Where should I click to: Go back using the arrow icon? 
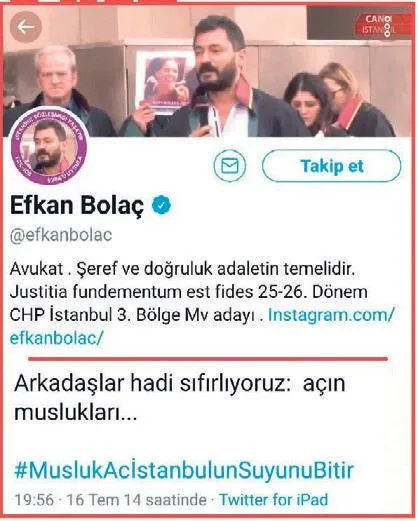(26, 27)
